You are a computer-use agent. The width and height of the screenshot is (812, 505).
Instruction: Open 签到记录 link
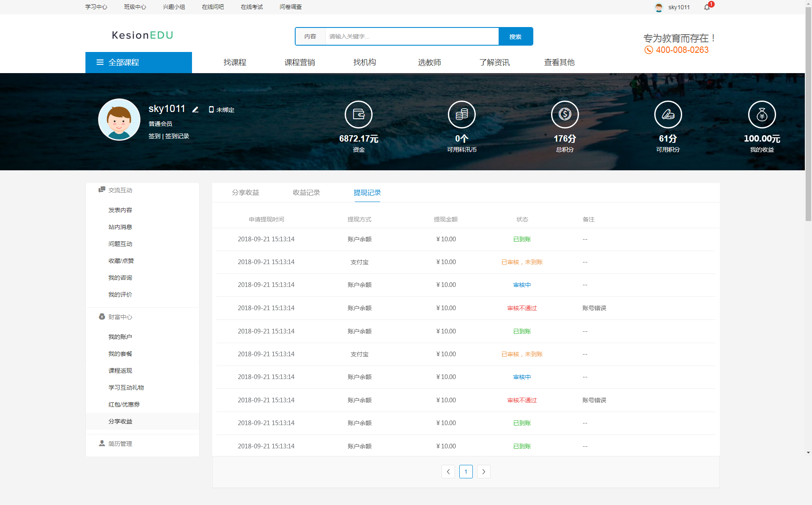coord(177,136)
